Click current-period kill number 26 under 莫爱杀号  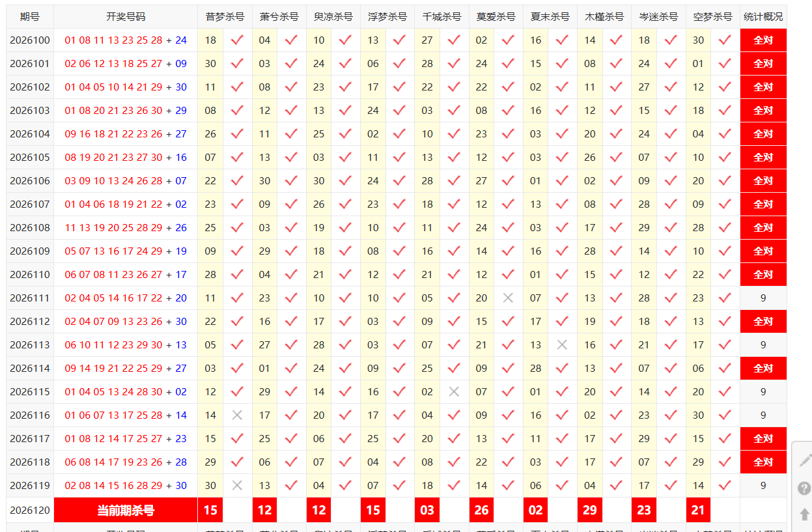[x=482, y=510]
